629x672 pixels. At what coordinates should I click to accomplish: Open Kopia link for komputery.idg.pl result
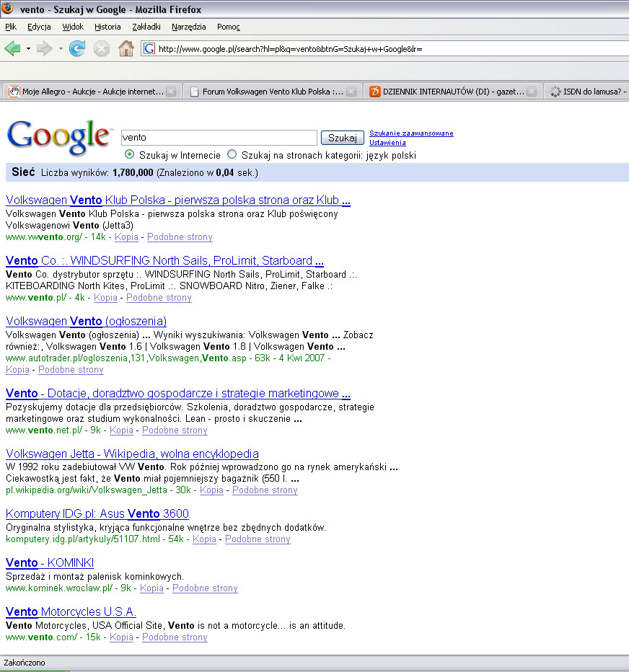coord(204,539)
